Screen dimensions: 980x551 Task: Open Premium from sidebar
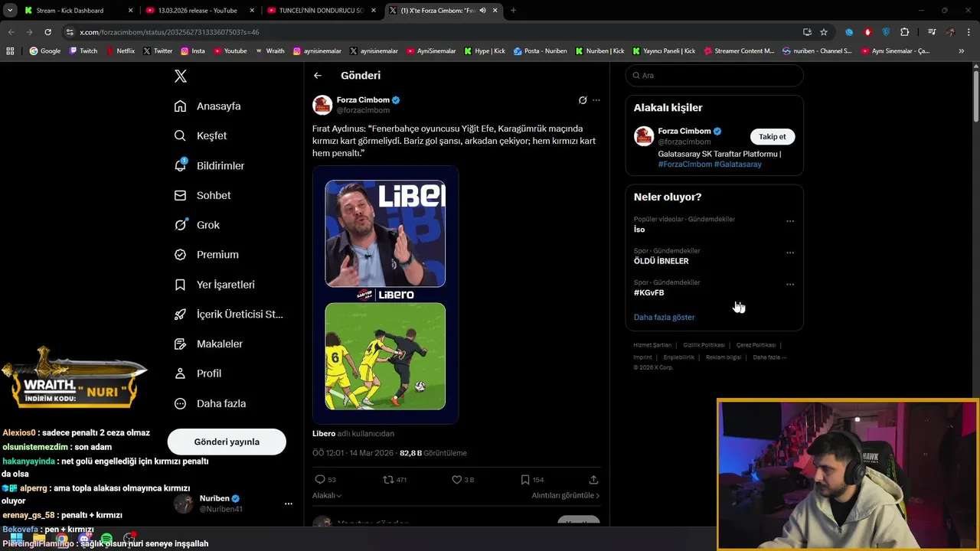206,254
